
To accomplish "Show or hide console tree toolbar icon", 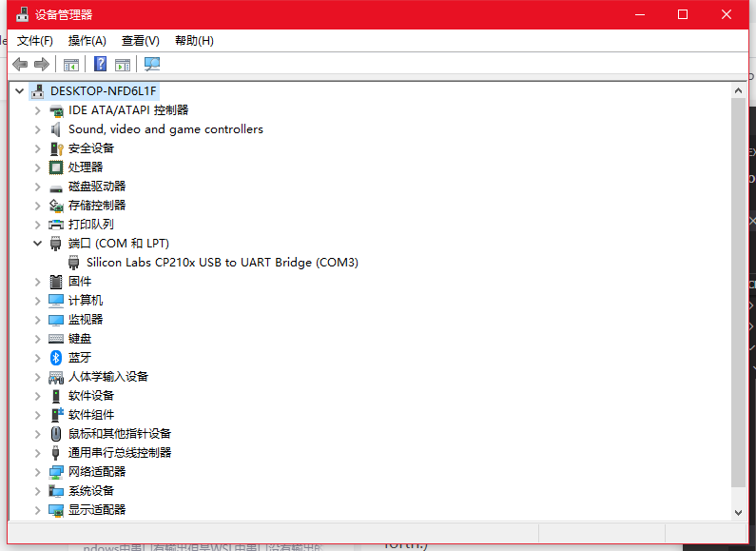I will point(71,64).
